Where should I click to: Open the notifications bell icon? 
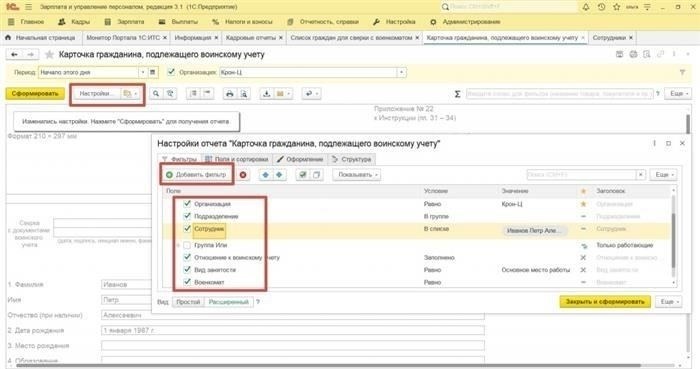point(586,7)
